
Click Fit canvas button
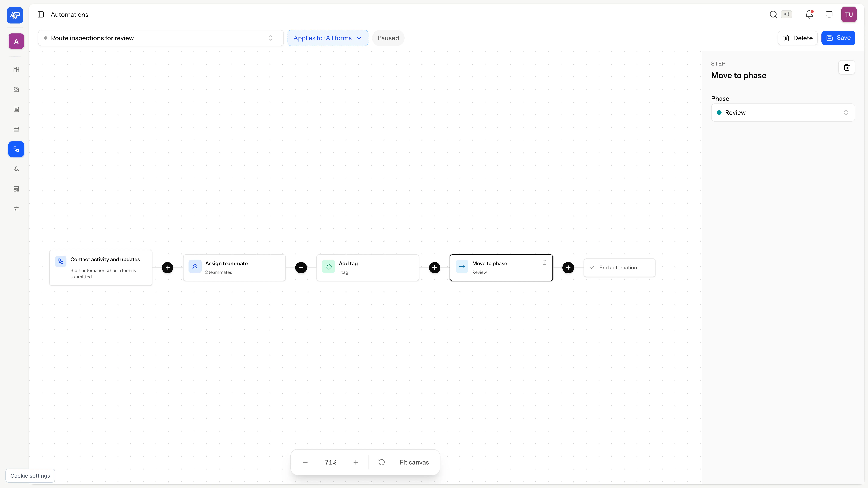[x=414, y=462]
